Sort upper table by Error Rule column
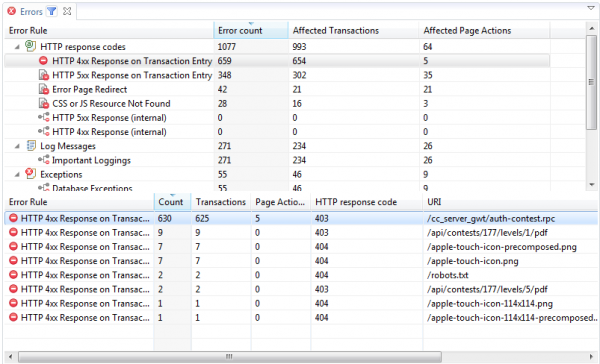The height and width of the screenshot is (364, 600). tap(109, 31)
